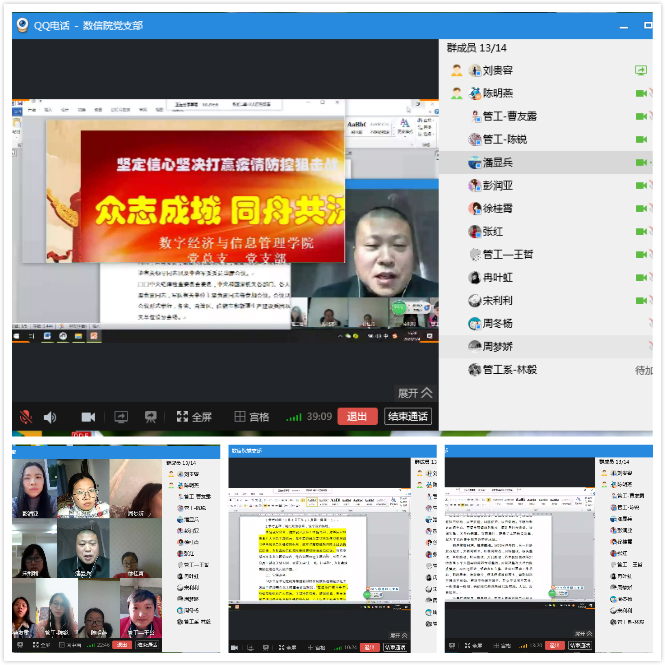Click the screen-sharing icon beside 刘贵容

641,71
